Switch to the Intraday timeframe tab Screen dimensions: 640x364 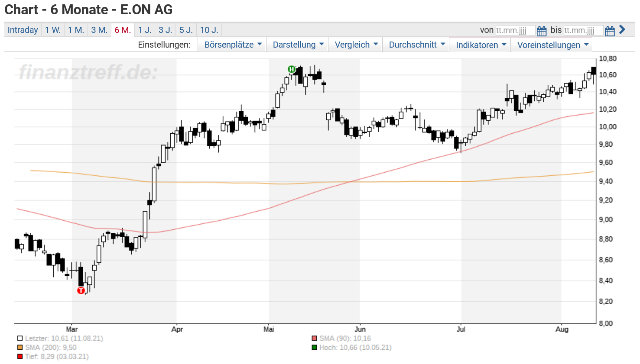tap(23, 30)
